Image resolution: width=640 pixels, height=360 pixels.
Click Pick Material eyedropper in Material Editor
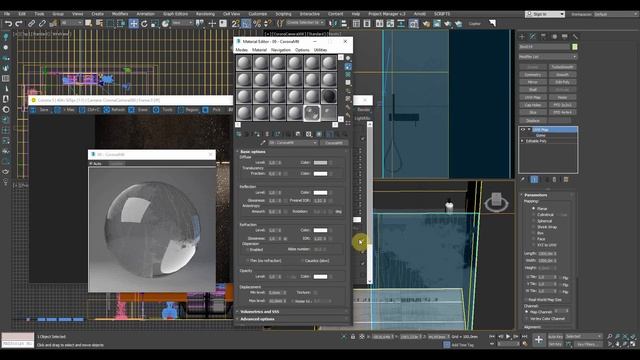[263, 143]
